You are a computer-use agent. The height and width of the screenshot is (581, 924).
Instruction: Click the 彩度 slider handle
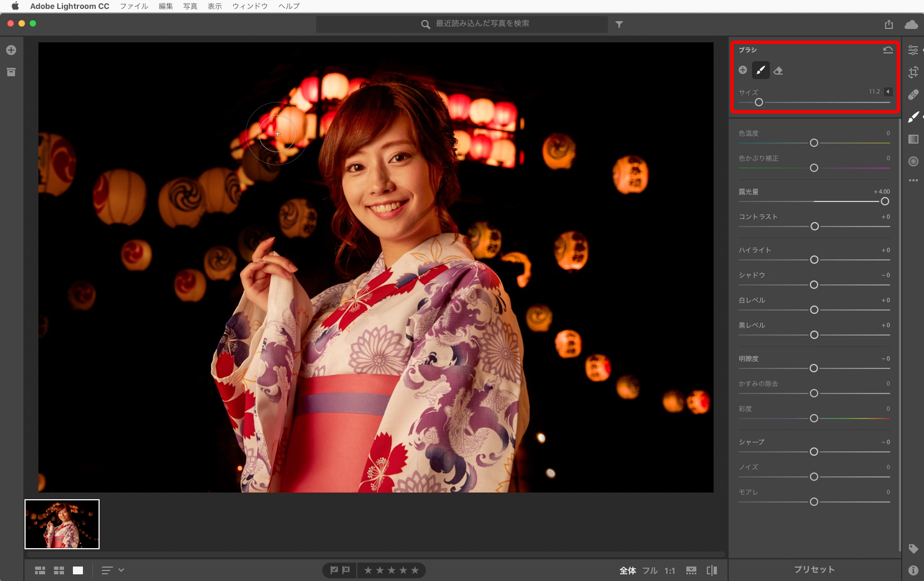814,418
